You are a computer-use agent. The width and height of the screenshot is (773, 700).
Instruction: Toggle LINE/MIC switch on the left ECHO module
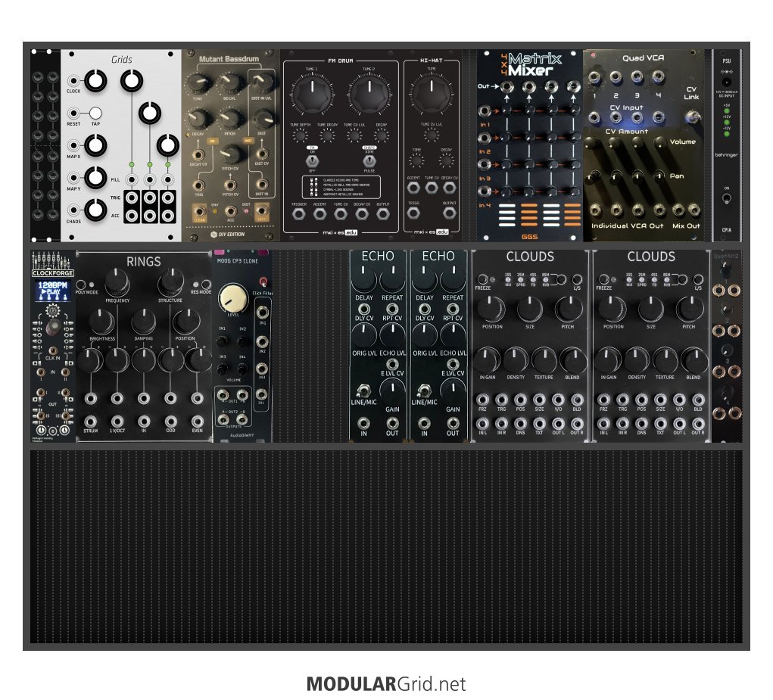pyautogui.click(x=364, y=391)
